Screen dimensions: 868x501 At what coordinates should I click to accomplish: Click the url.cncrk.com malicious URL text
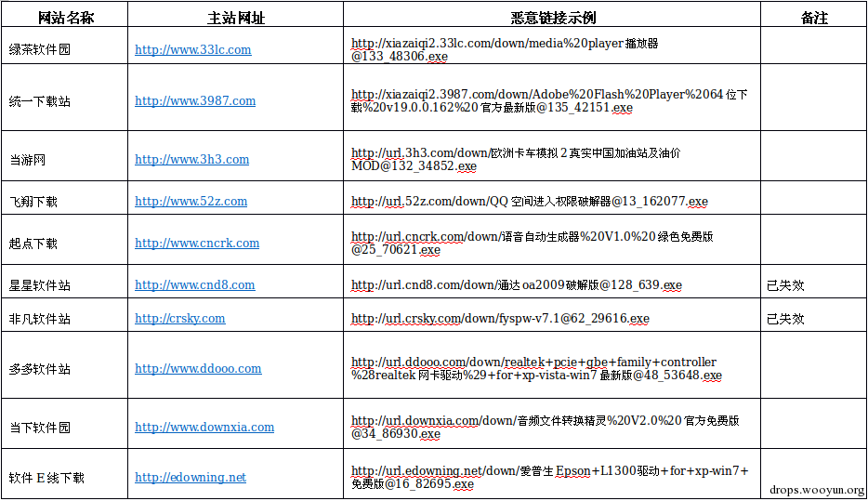[532, 243]
